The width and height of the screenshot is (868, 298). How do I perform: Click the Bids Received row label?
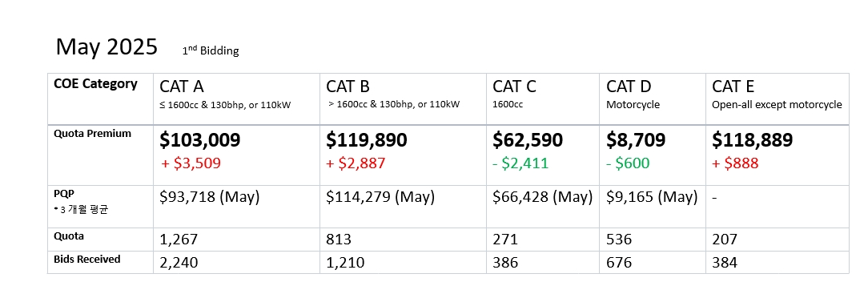[87, 260]
